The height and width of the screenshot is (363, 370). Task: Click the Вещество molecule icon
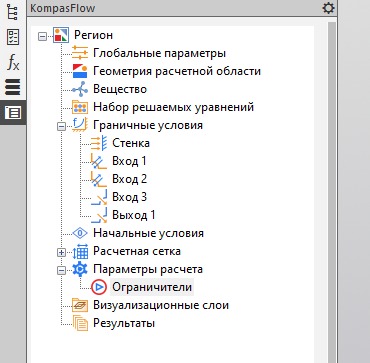(x=80, y=89)
